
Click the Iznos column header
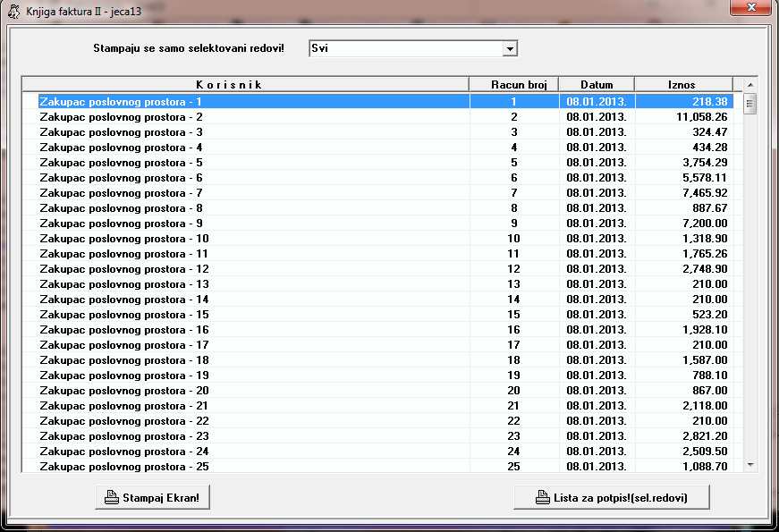coord(683,84)
